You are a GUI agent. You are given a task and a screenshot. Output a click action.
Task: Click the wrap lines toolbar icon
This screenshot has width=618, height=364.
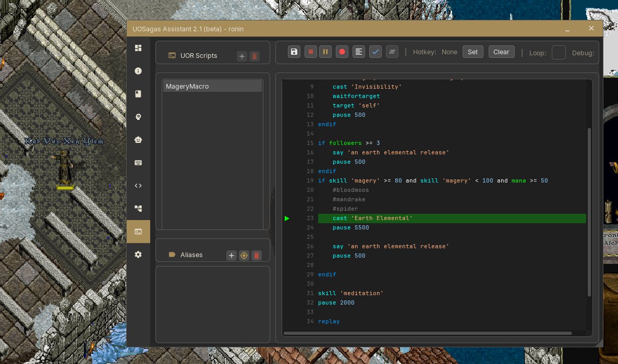(x=392, y=52)
